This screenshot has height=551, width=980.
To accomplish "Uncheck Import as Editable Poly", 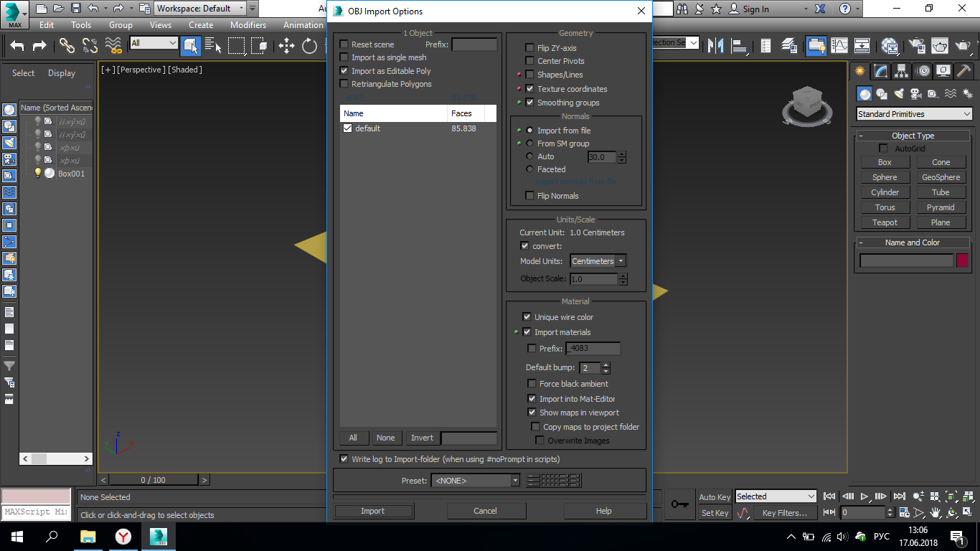I will click(344, 71).
